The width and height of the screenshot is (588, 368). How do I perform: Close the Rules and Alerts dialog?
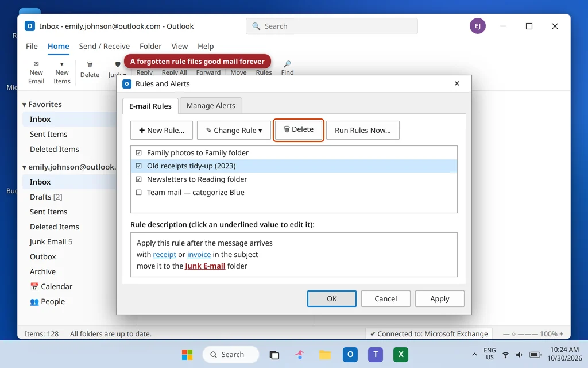pos(457,83)
